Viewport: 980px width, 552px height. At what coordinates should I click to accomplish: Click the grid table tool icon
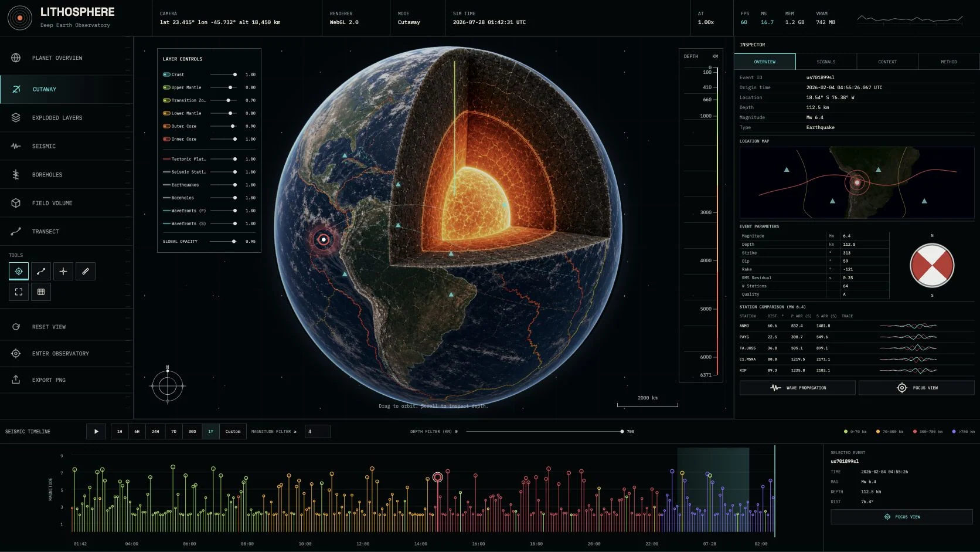(x=41, y=292)
